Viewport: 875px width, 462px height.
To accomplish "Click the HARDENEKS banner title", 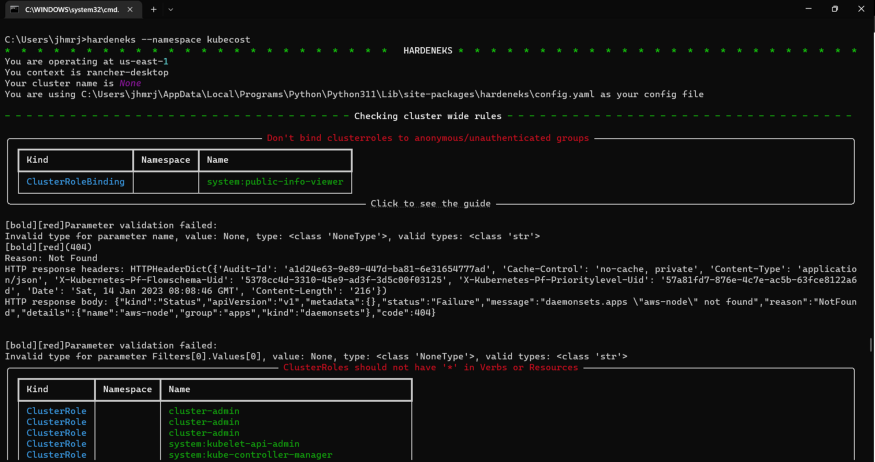I will click(432, 49).
